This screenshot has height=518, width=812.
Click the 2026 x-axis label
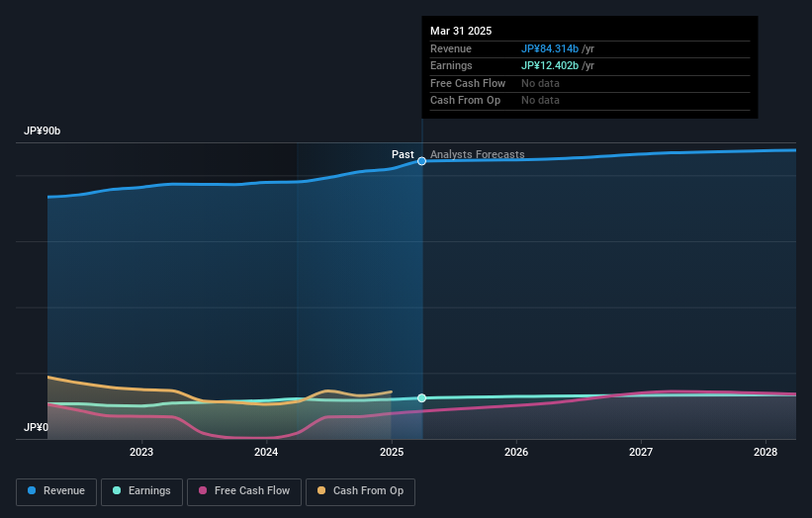coord(516,452)
